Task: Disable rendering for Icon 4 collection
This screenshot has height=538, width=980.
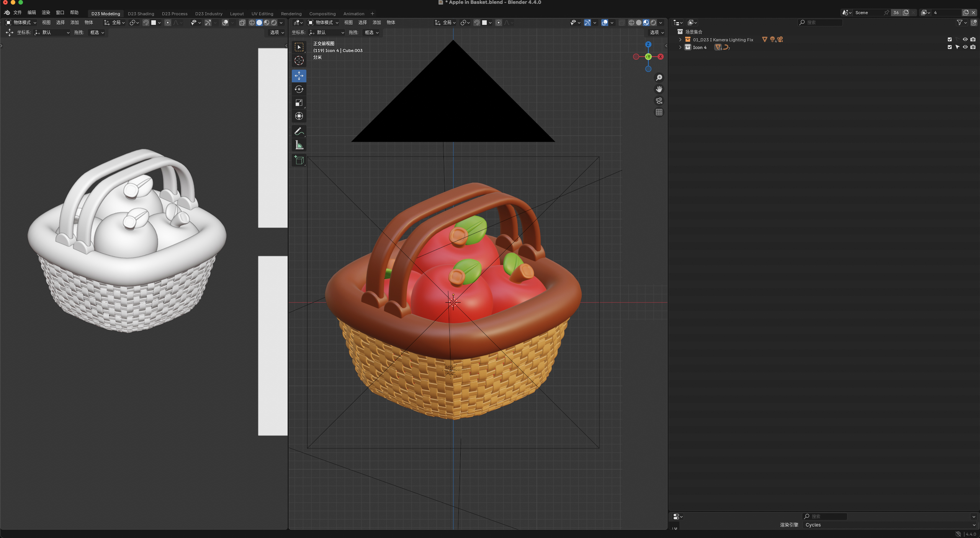Action: 973,47
